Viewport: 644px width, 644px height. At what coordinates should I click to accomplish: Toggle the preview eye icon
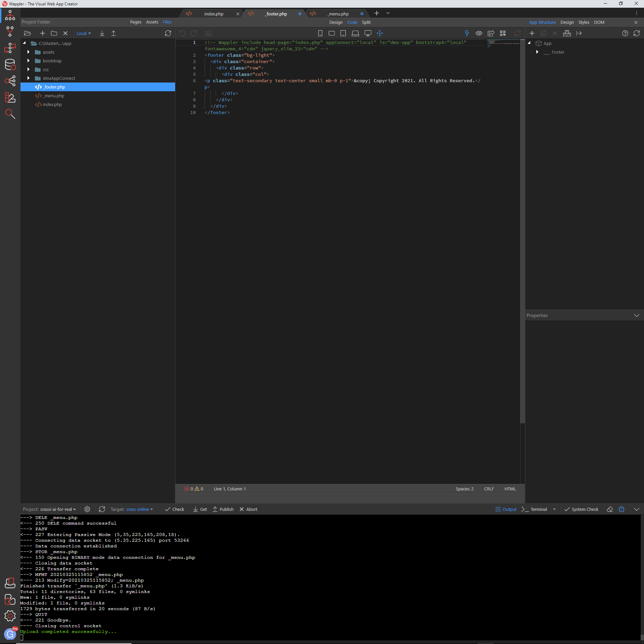[x=479, y=33]
